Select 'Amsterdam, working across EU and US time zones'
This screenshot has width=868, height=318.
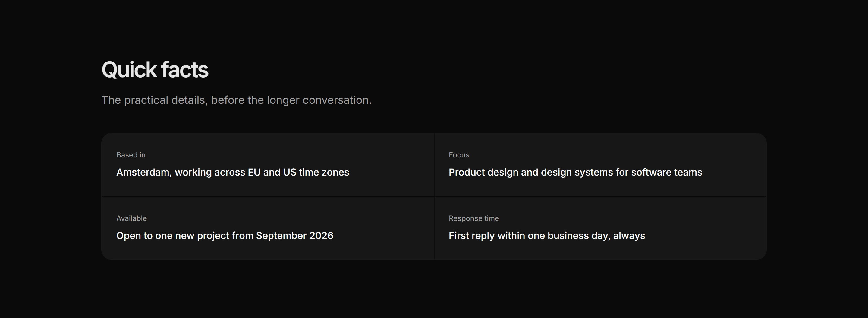233,172
